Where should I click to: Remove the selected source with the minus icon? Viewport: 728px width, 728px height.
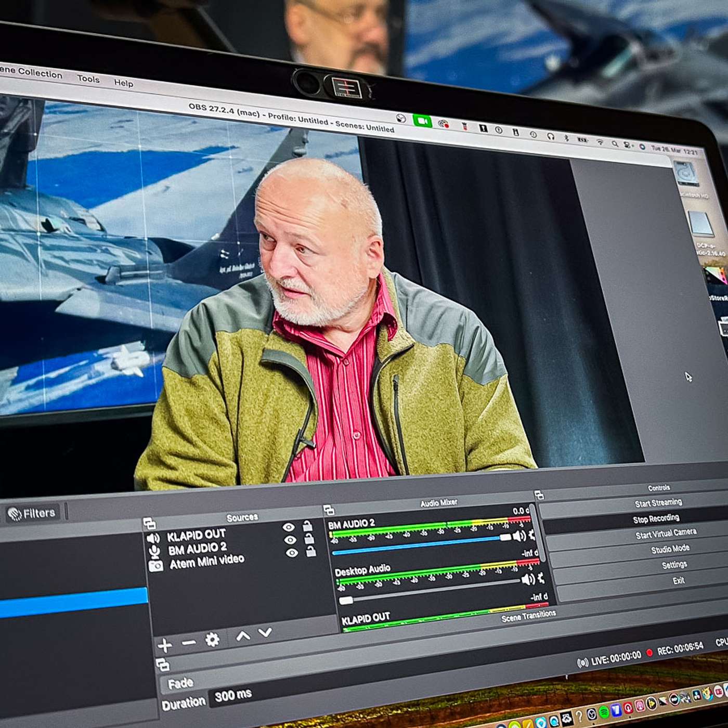[x=189, y=643]
